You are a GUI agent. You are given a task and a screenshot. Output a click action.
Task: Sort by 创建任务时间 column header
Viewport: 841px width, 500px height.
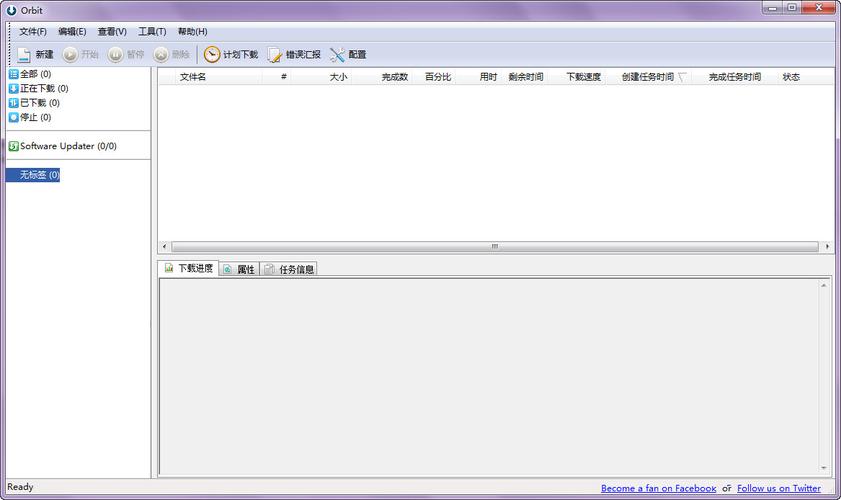click(x=648, y=77)
